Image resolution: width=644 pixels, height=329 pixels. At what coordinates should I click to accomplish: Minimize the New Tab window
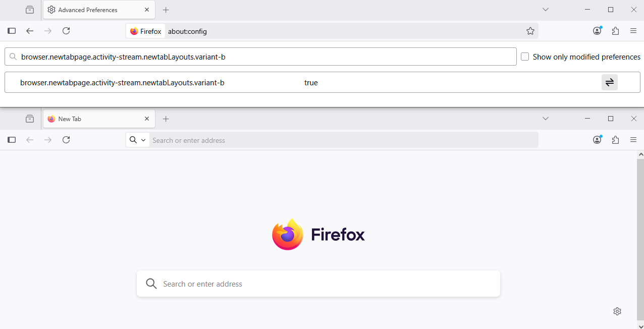tap(587, 119)
